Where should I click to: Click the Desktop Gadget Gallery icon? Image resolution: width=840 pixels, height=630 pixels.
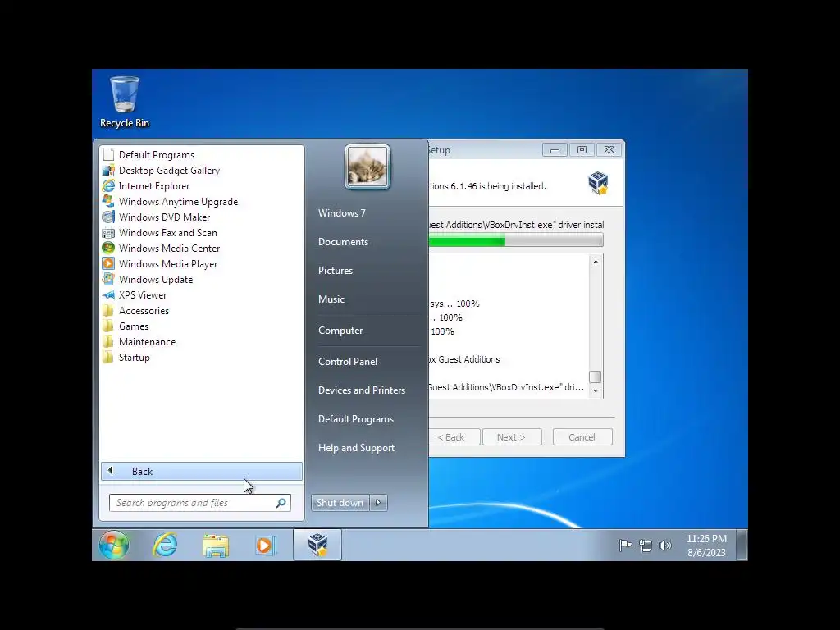(x=108, y=171)
